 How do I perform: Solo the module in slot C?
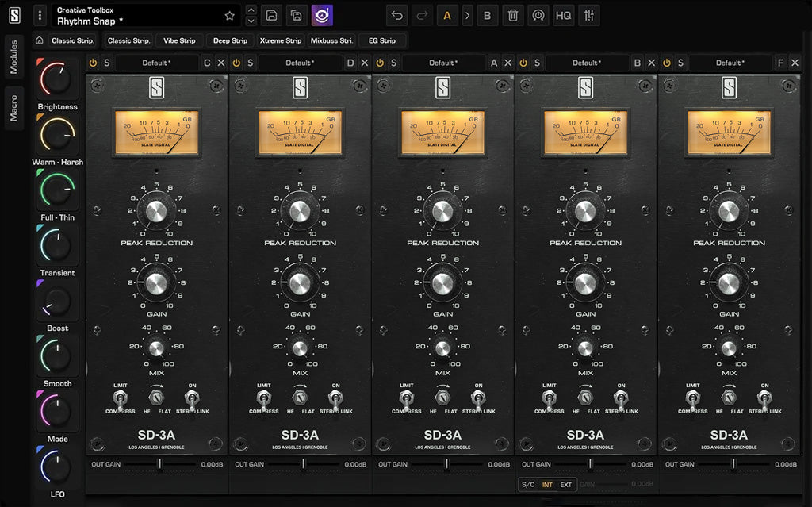107,63
